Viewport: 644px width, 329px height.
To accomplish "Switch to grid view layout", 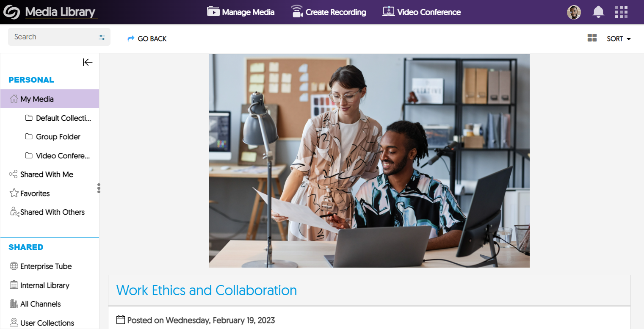I will (x=592, y=38).
